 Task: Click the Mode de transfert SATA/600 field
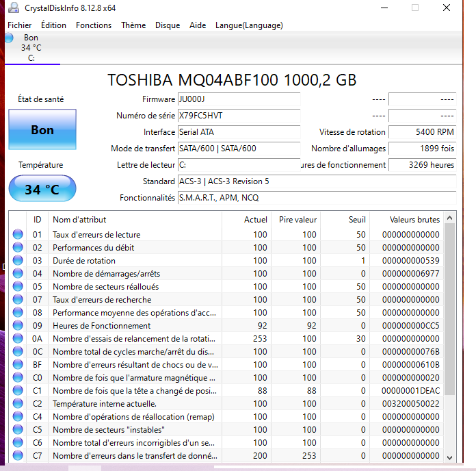pyautogui.click(x=239, y=149)
